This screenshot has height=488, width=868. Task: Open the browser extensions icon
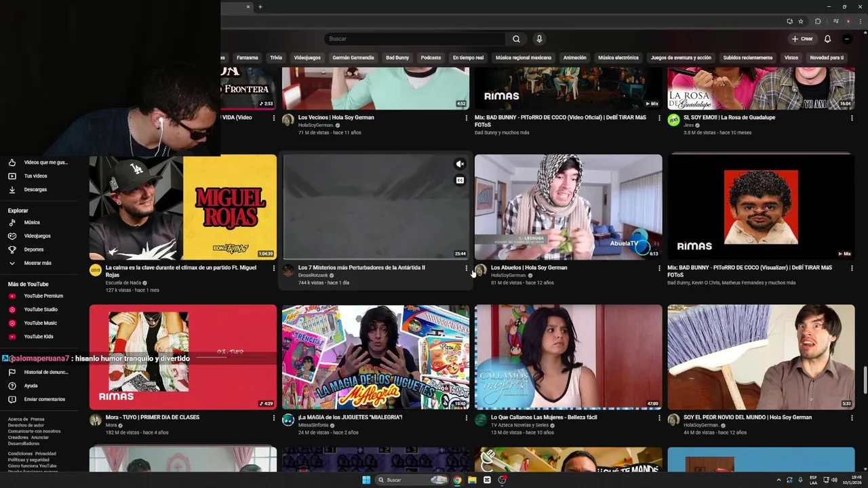(818, 21)
